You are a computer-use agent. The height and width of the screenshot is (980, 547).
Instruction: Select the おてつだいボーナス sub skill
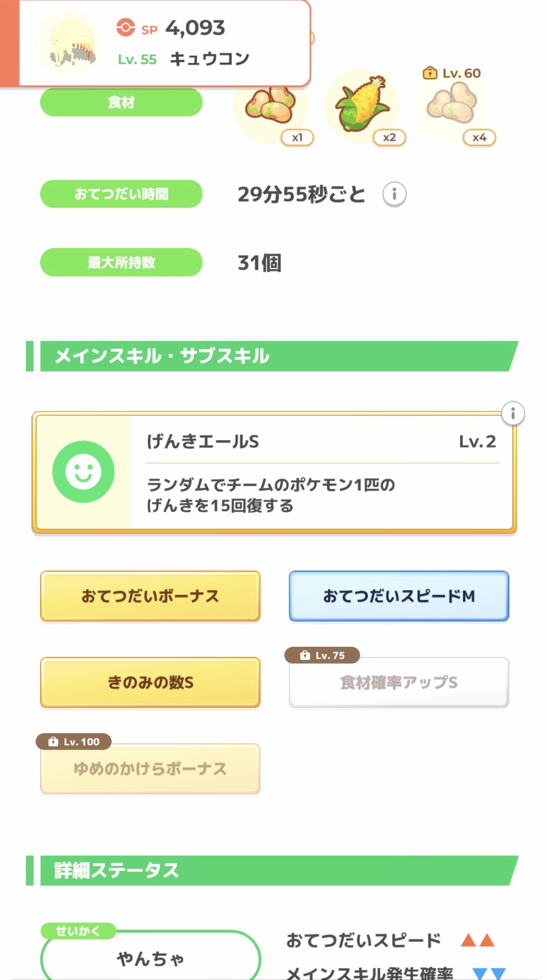point(150,596)
